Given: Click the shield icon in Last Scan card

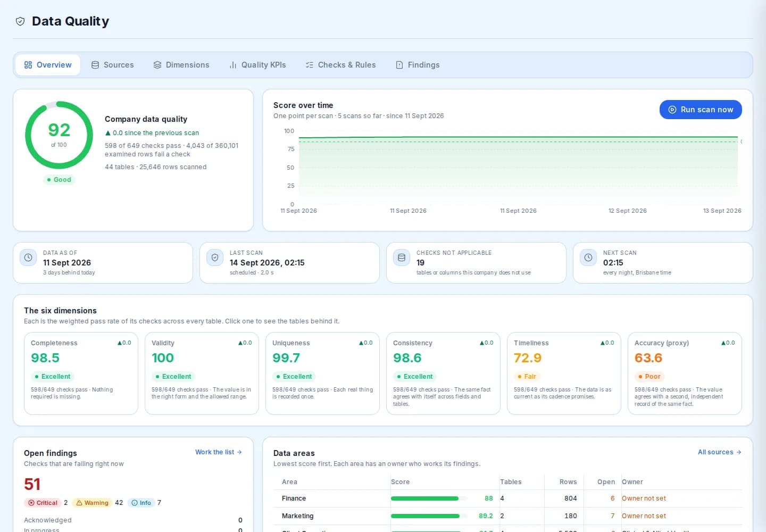Looking at the screenshot, I should click(215, 257).
